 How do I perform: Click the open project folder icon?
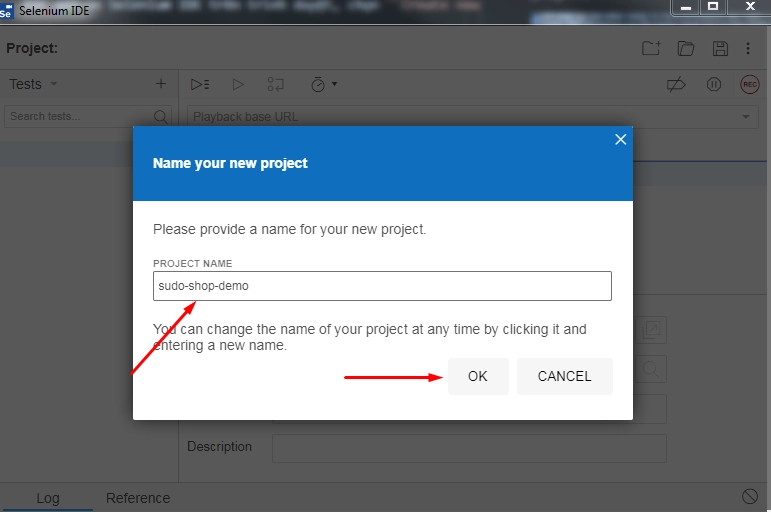685,48
